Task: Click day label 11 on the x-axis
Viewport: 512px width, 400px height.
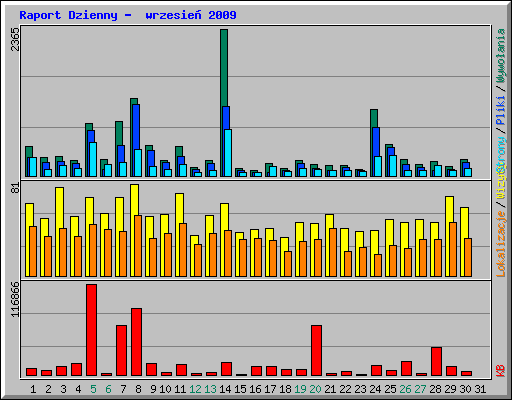Action: (x=180, y=389)
